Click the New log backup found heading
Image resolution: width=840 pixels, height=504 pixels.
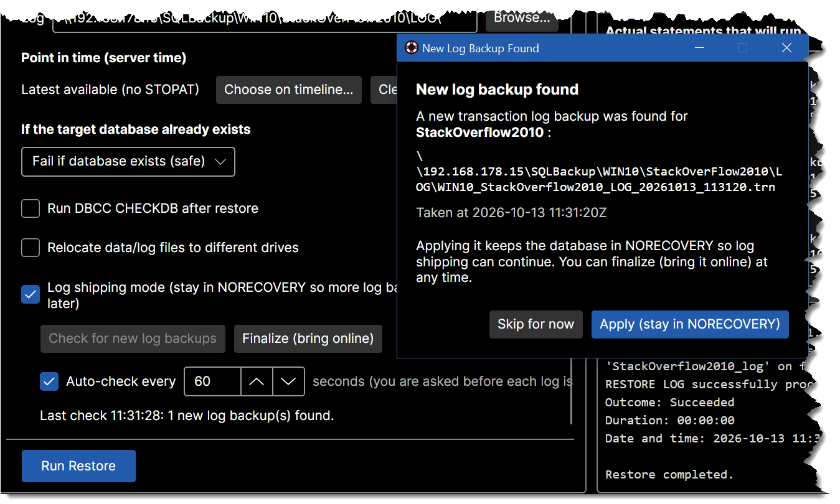click(497, 90)
